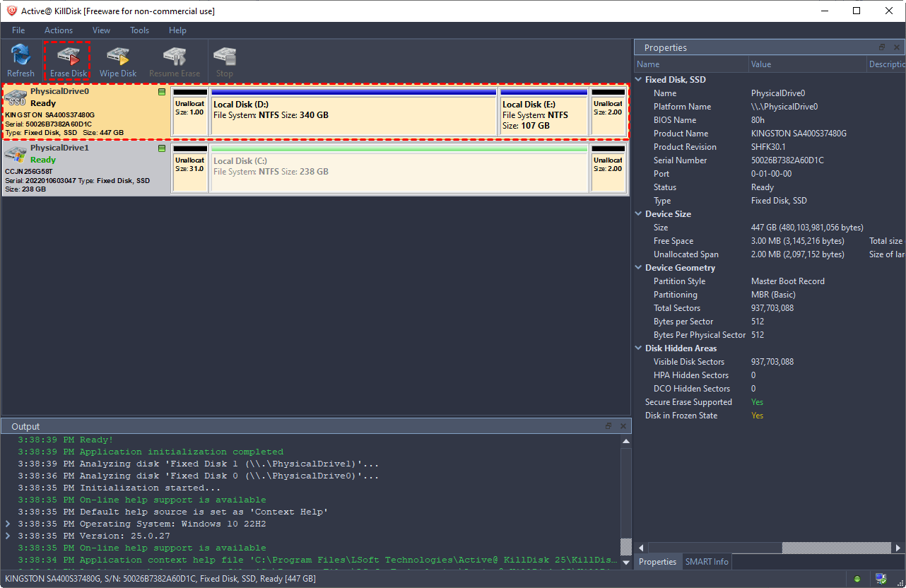This screenshot has width=906, height=588.
Task: Select the Erase Disk tool
Action: coord(69,57)
